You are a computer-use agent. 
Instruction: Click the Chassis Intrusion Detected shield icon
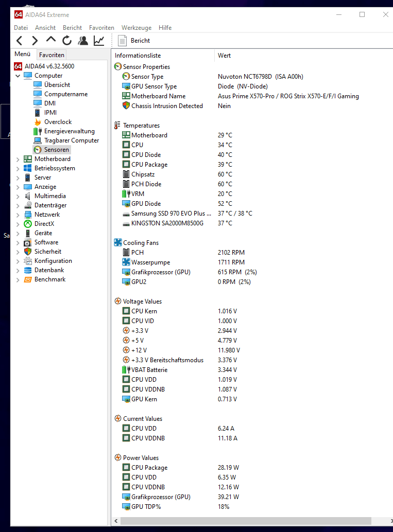(x=126, y=105)
